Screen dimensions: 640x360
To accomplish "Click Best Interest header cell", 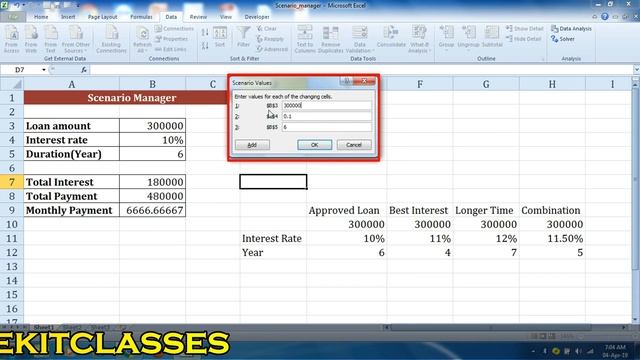I will [x=420, y=210].
